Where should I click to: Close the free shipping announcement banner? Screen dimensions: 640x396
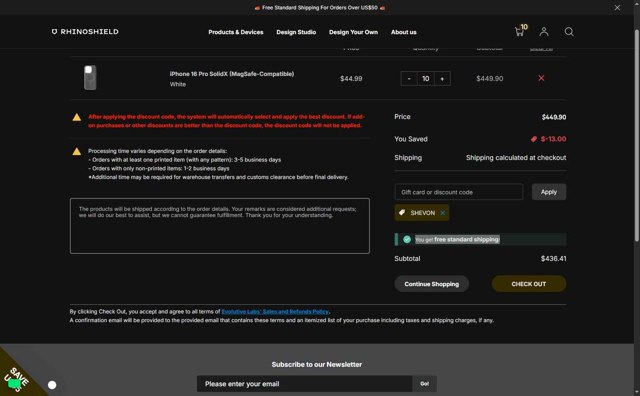point(617,7)
